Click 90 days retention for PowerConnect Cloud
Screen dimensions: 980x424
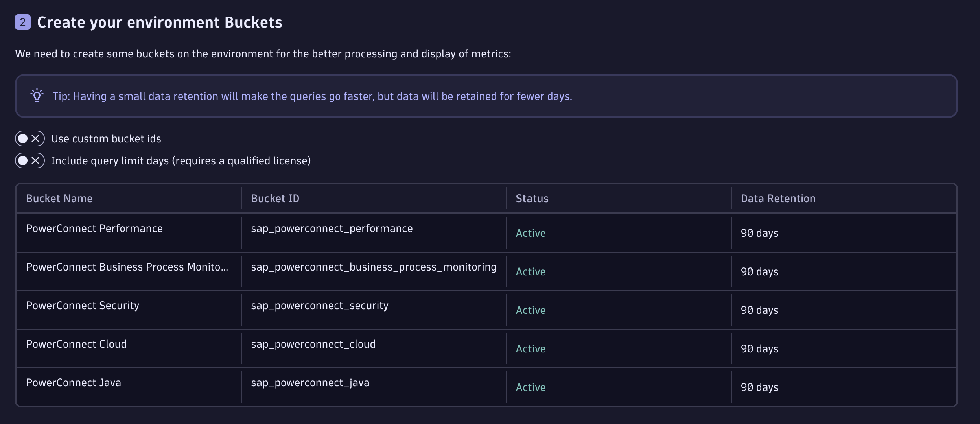(x=760, y=349)
